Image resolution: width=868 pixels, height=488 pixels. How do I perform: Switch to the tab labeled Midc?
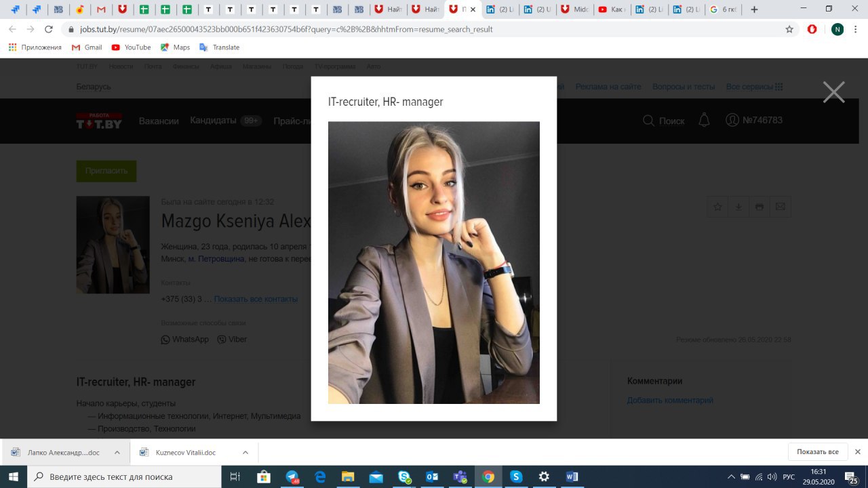point(575,9)
